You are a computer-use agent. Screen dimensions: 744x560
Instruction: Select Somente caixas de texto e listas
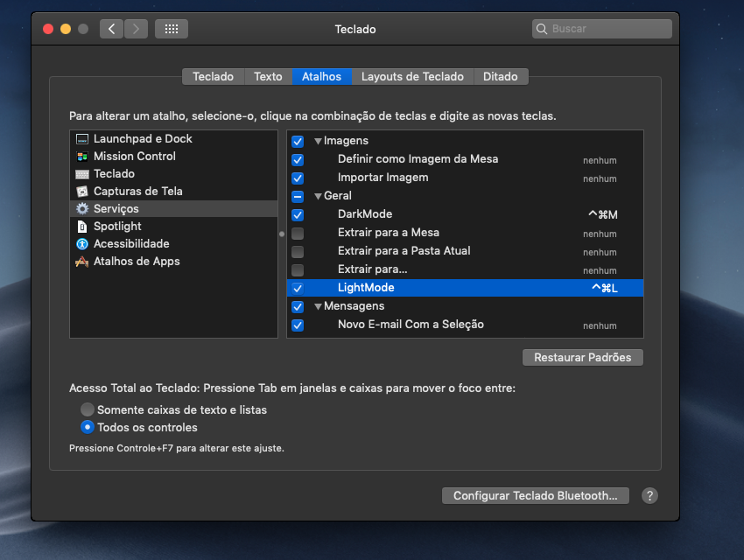(x=88, y=409)
